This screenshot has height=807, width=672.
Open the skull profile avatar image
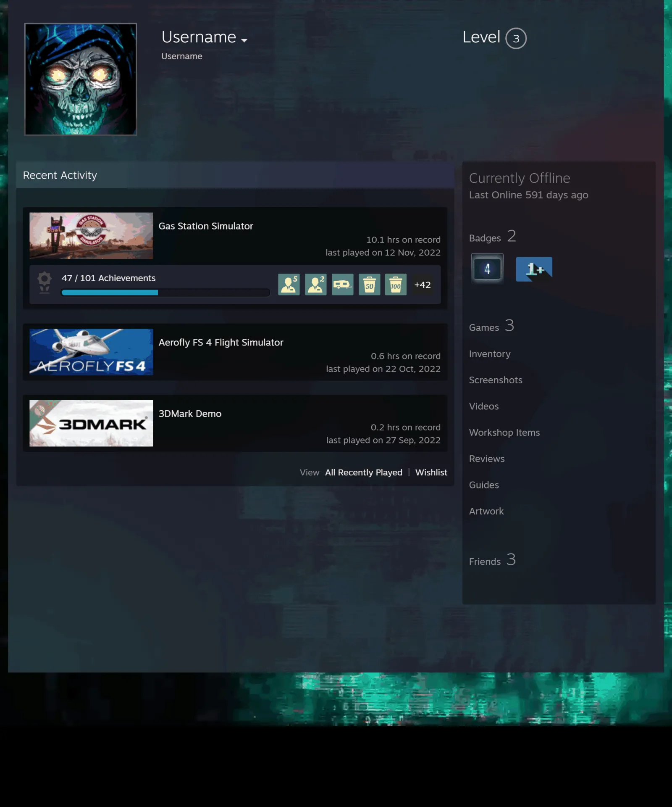pyautogui.click(x=81, y=79)
